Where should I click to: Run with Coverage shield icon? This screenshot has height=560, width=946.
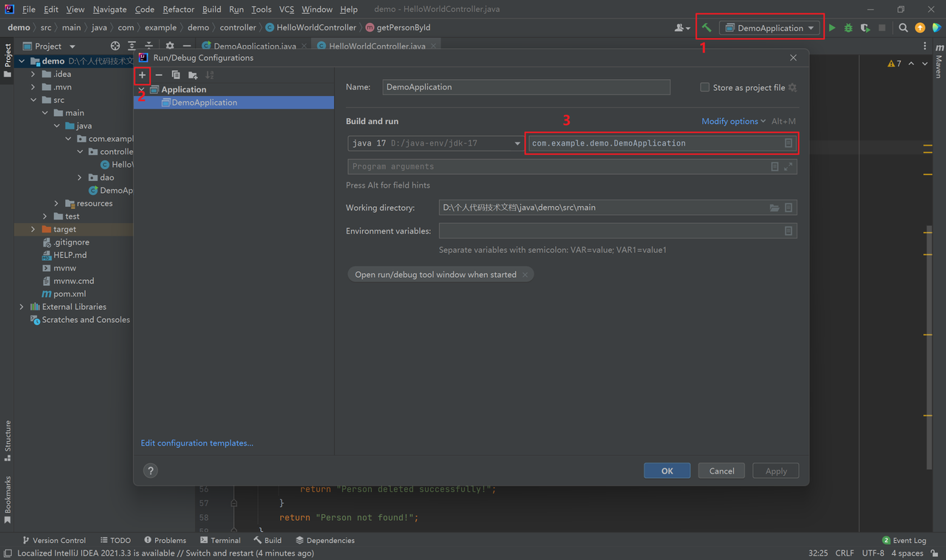[865, 28]
